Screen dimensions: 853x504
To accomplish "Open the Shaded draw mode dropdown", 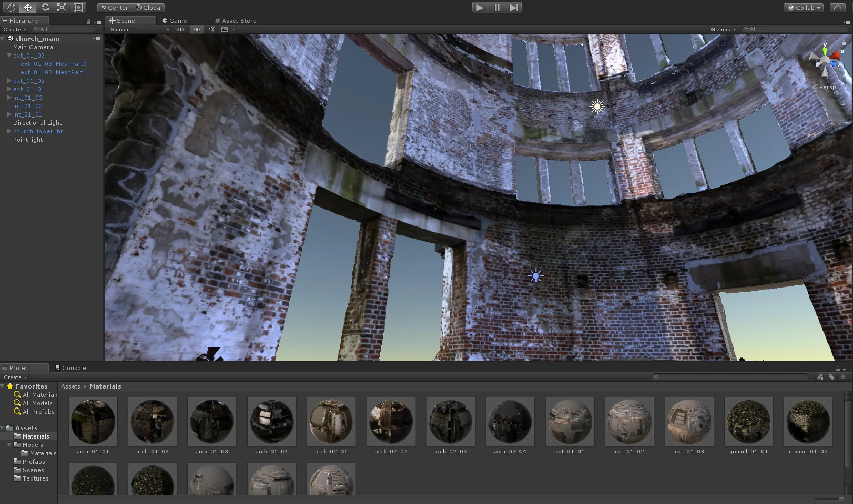I will pos(139,29).
